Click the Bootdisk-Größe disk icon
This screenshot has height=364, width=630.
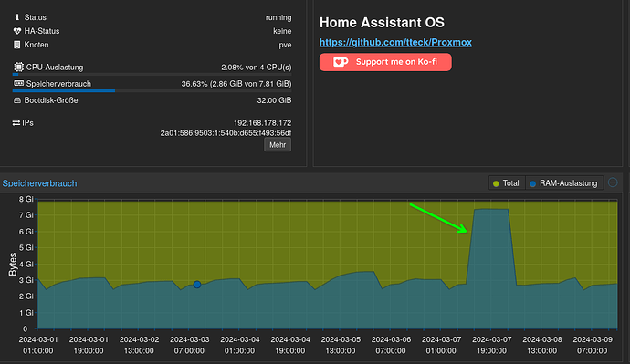tap(16, 100)
